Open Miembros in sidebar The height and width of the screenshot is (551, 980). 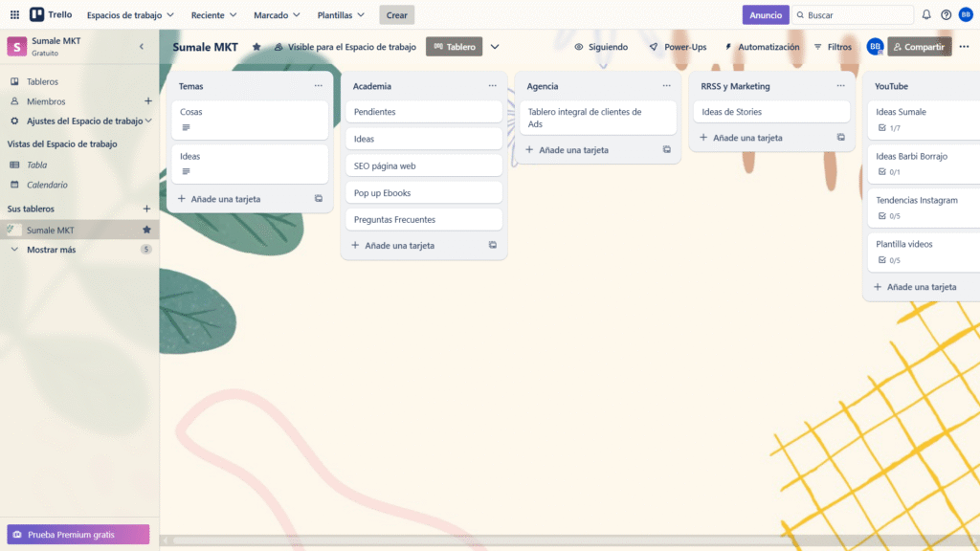tap(46, 101)
